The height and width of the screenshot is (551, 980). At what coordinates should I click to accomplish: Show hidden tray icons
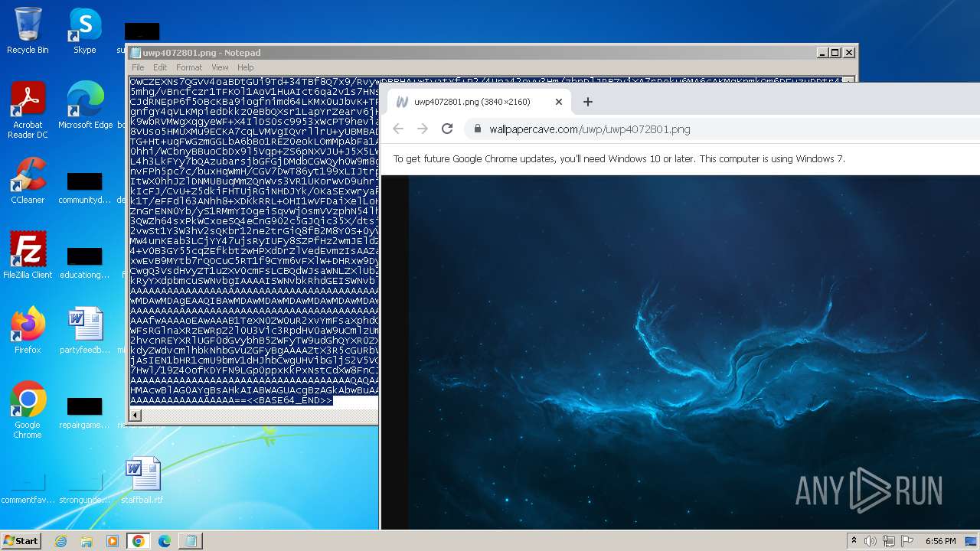[x=854, y=541]
